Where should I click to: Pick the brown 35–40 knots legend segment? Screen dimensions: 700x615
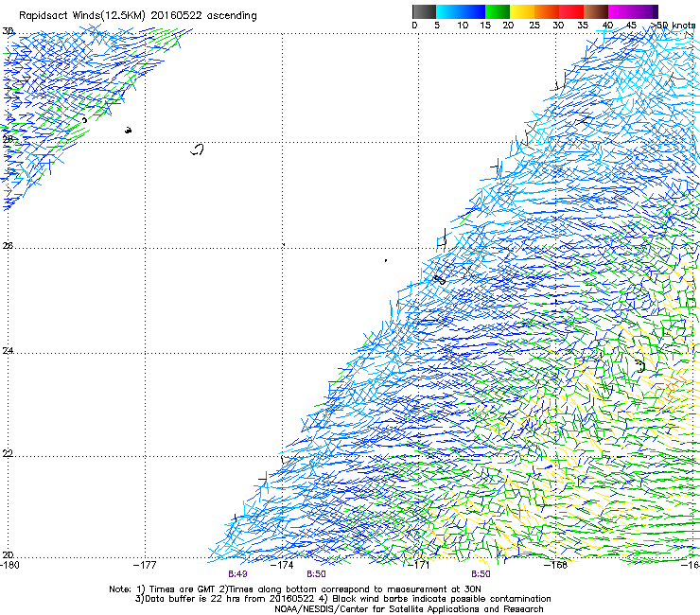(x=596, y=11)
